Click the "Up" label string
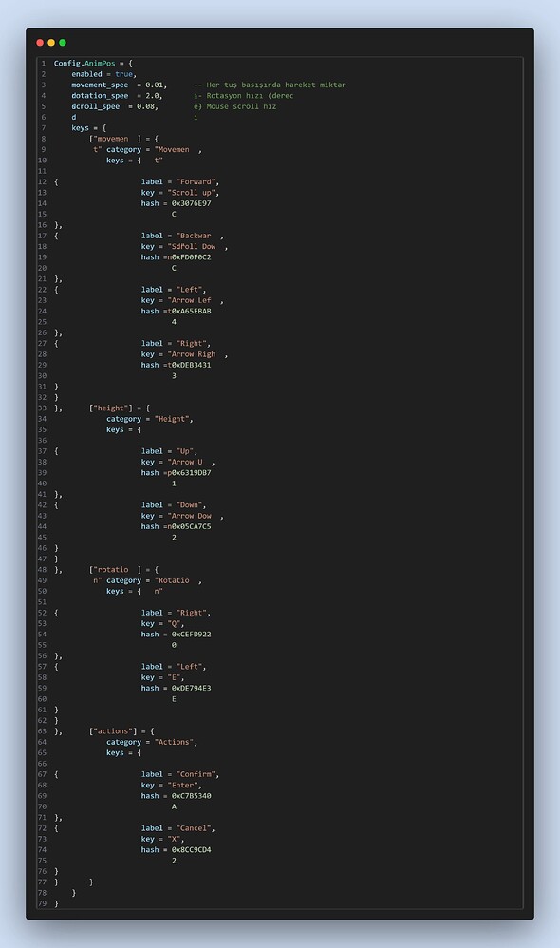The image size is (560, 948). pyautogui.click(x=185, y=451)
